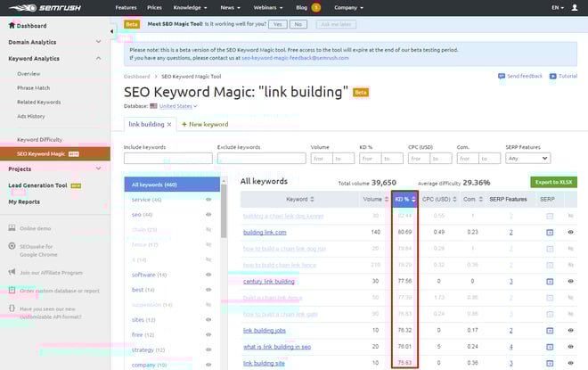Toggle visibility of best group
This screenshot has height=370, width=588.
point(208,290)
